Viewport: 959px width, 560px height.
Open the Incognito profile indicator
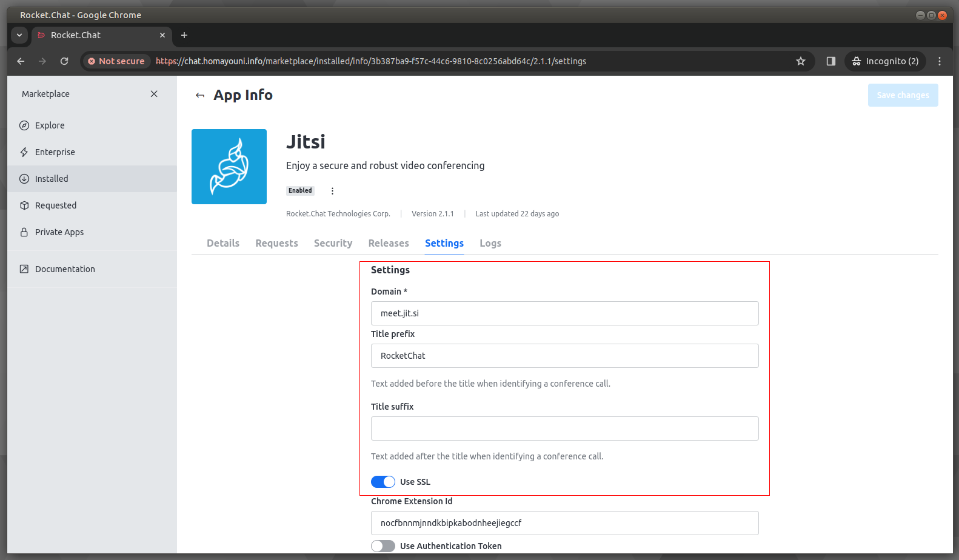click(885, 61)
